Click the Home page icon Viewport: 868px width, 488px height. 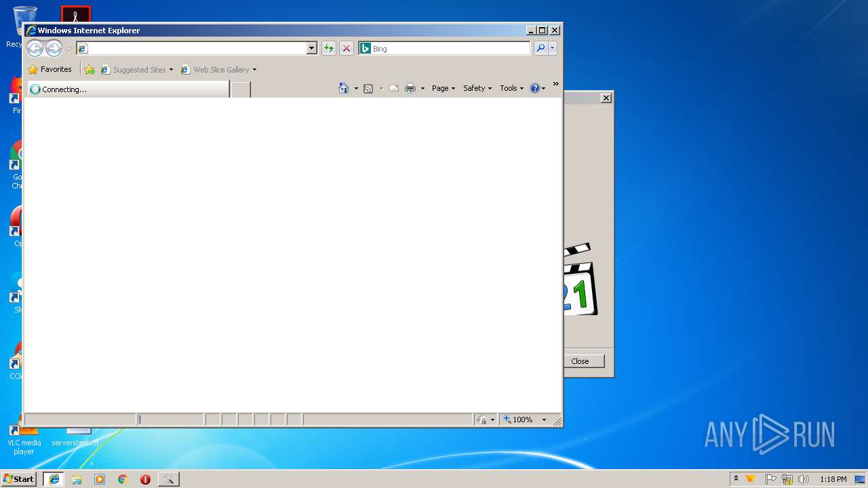pyautogui.click(x=344, y=88)
